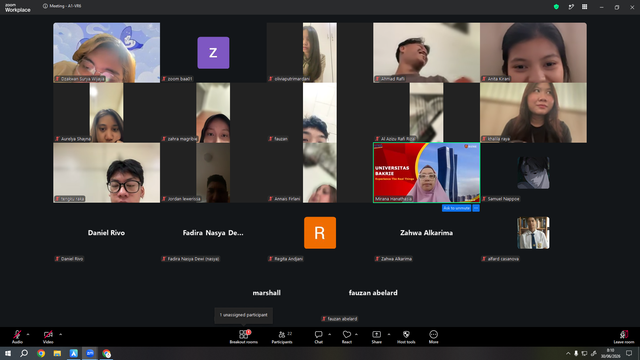Image resolution: width=640 pixels, height=360 pixels.
Task: Expand the Chat options arrow
Action: tap(329, 334)
